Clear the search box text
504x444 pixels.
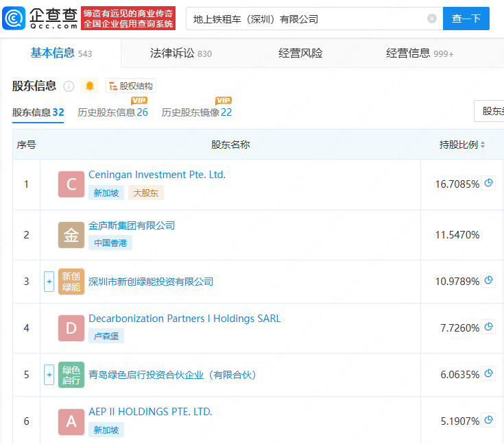coord(432,18)
